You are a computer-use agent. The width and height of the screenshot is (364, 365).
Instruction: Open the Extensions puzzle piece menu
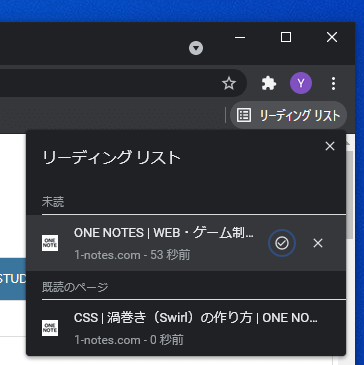pos(269,83)
